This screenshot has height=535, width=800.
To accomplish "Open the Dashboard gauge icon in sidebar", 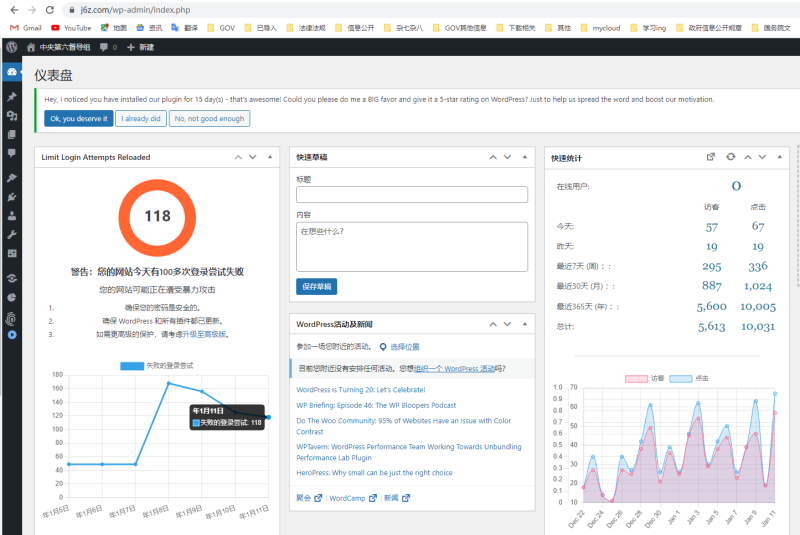I will coord(12,72).
